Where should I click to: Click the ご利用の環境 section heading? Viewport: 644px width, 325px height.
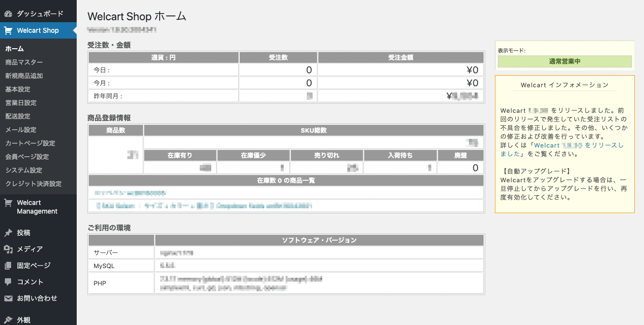pos(109,228)
